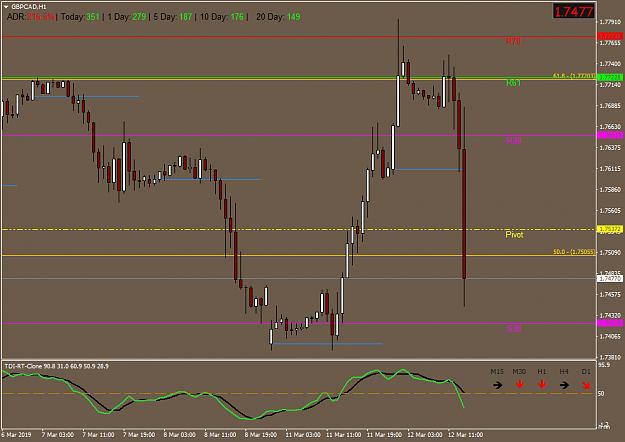
Task: Click the H1 timeframe label in indicator panel
Action: pos(542,371)
